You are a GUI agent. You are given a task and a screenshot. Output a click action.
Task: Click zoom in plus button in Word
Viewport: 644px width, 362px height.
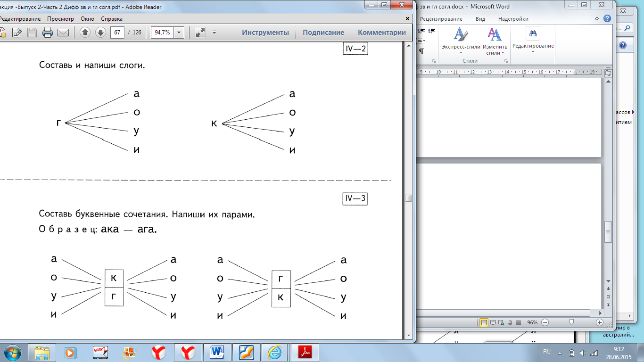click(600, 322)
